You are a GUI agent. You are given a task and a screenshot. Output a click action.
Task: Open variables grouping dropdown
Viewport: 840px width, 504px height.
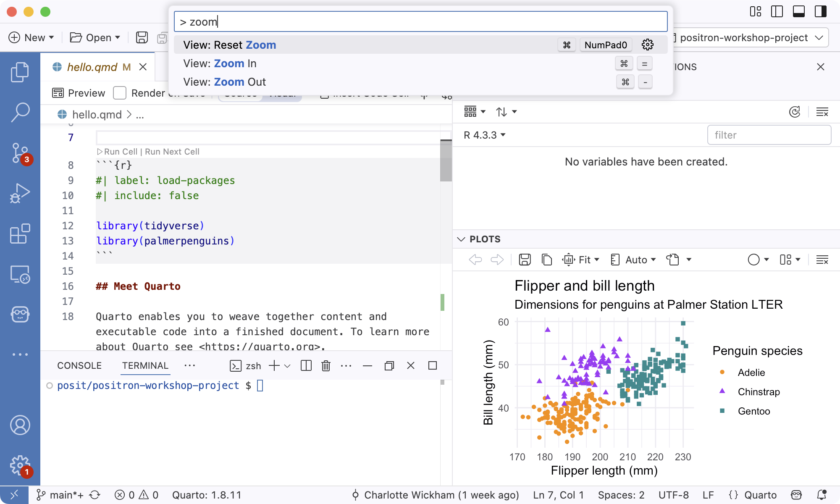[x=475, y=112]
